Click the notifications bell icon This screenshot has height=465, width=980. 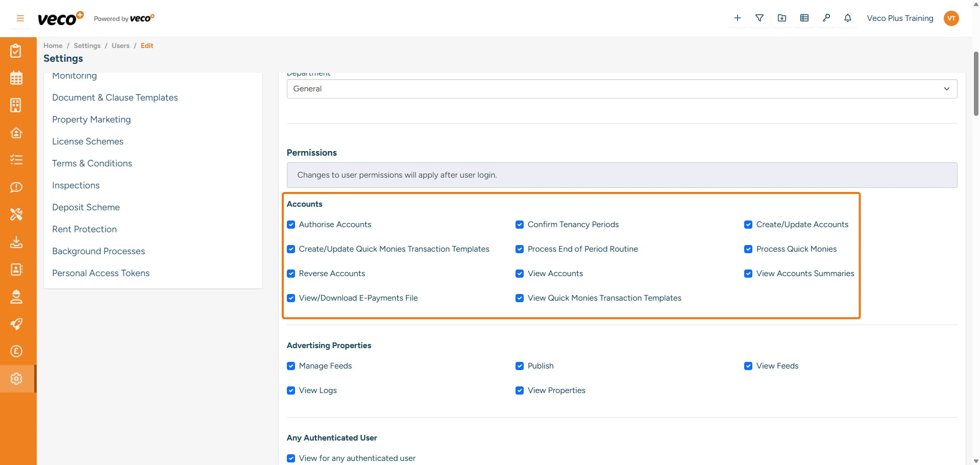coord(848,18)
